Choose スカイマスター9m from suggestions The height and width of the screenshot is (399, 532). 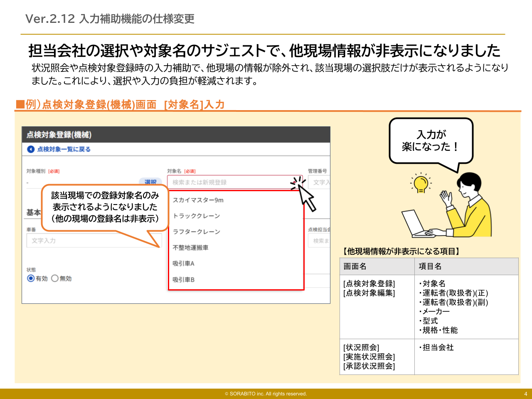pos(198,200)
